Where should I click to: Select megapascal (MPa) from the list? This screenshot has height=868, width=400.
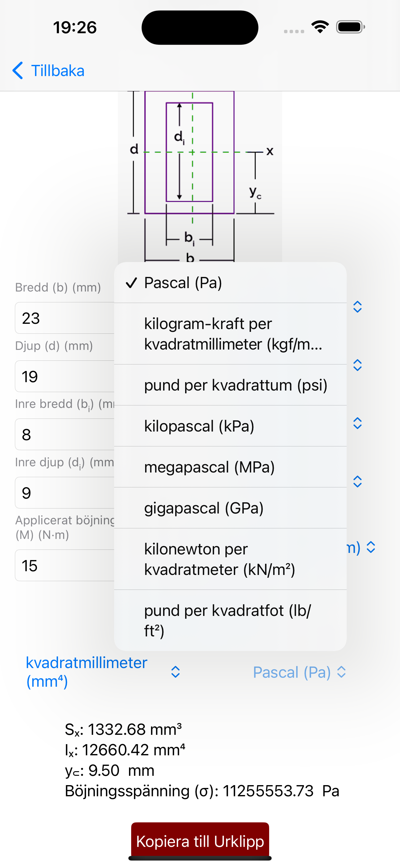coord(230,467)
